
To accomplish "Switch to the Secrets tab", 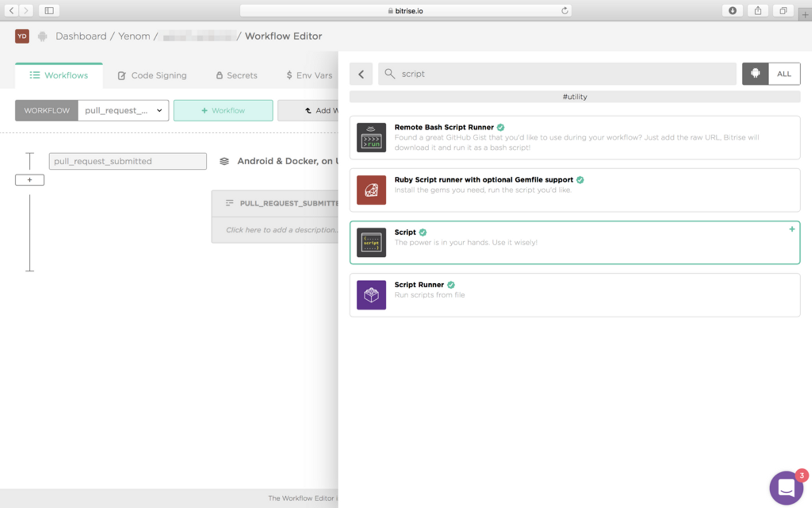I will tap(236, 76).
